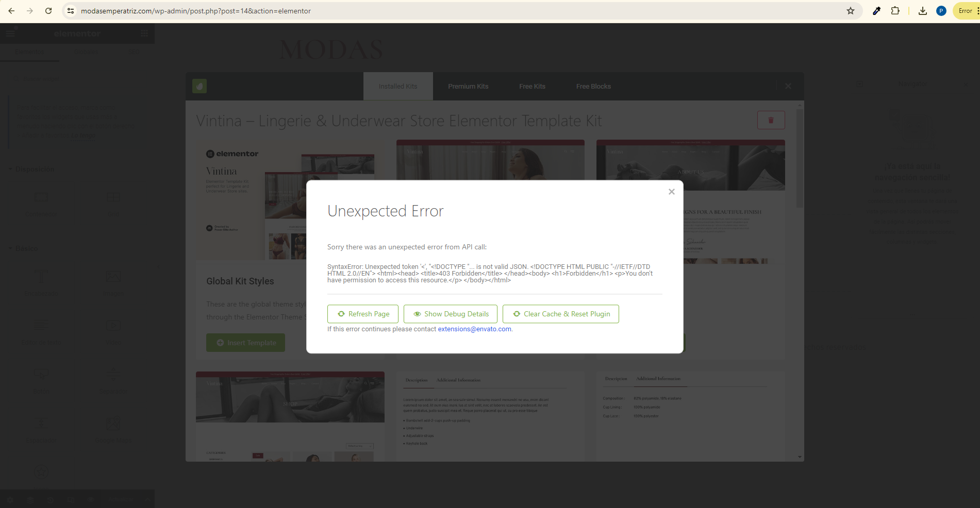The image size is (980, 508).
Task: Switch to the Globales panel tab
Action: 86,52
